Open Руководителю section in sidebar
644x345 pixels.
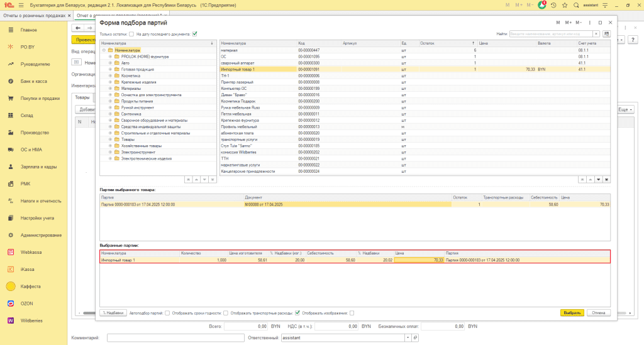(x=35, y=64)
